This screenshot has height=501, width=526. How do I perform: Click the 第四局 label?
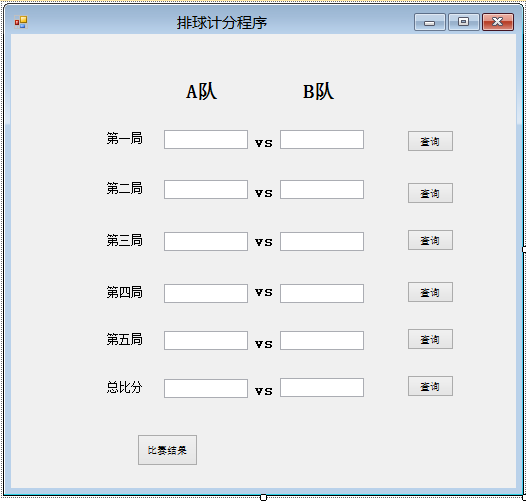tap(124, 292)
